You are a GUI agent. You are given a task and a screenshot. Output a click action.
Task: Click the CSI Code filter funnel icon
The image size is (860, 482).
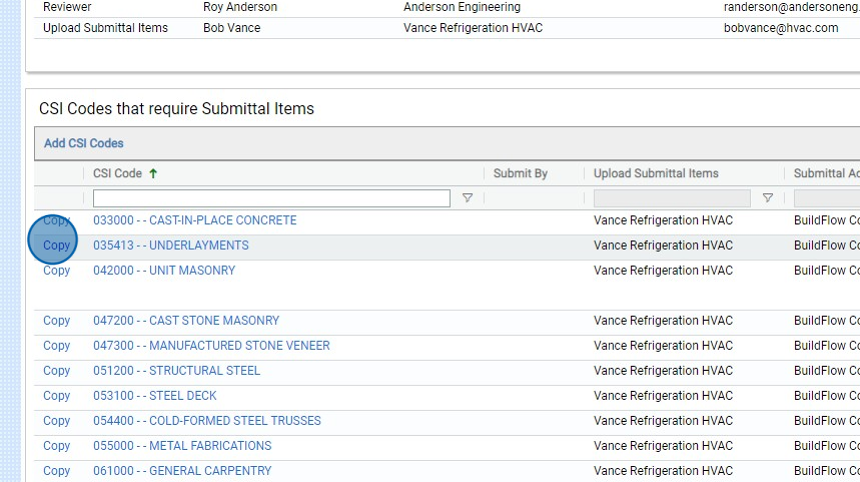click(x=467, y=198)
